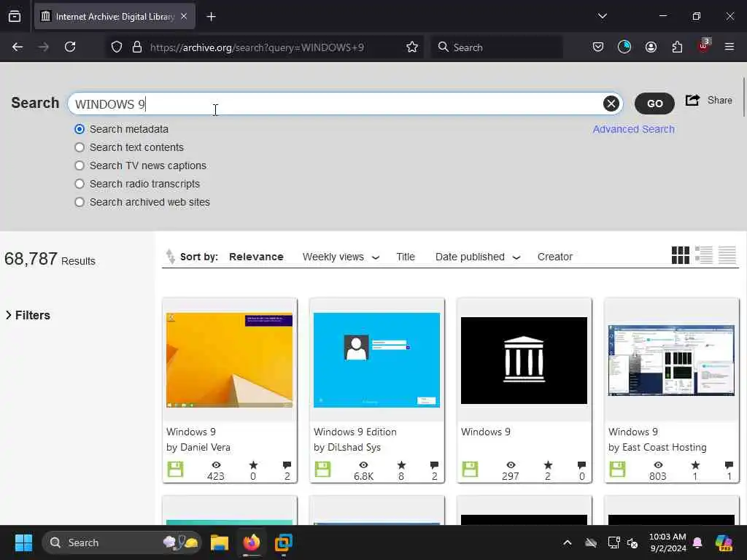Open the Firefox view tab-list icon

[x=15, y=16]
